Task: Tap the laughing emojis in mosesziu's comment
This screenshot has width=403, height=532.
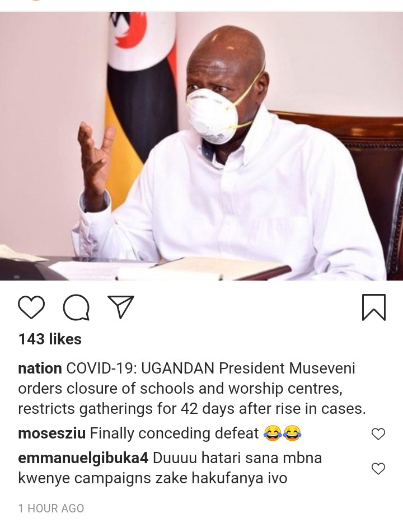Action: tap(282, 433)
